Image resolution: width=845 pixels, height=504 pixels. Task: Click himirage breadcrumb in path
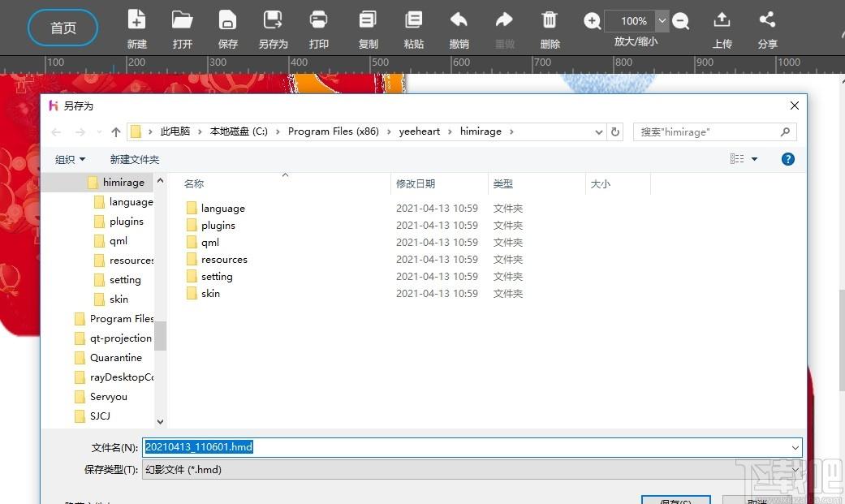pyautogui.click(x=481, y=131)
